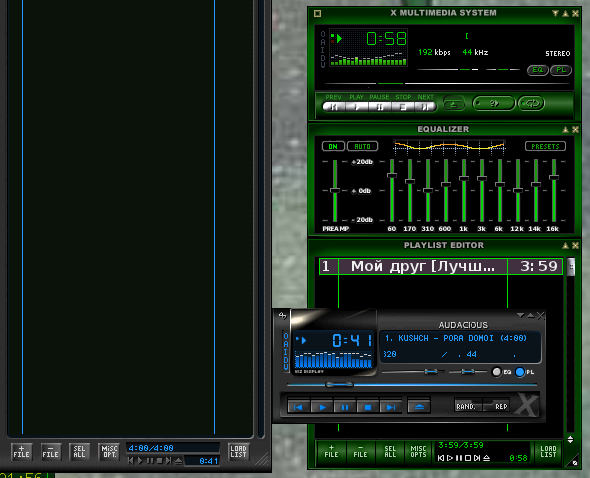Click the 16k equalizer band slider
590x478 pixels.
coord(554,190)
